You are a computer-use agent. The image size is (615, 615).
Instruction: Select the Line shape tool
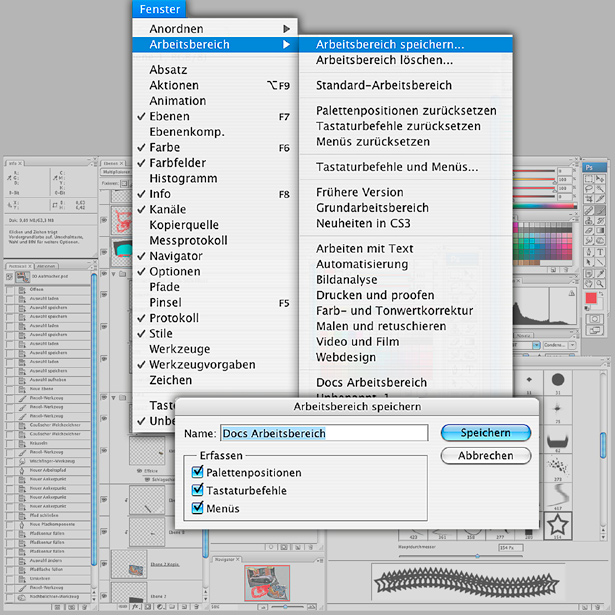(600, 262)
